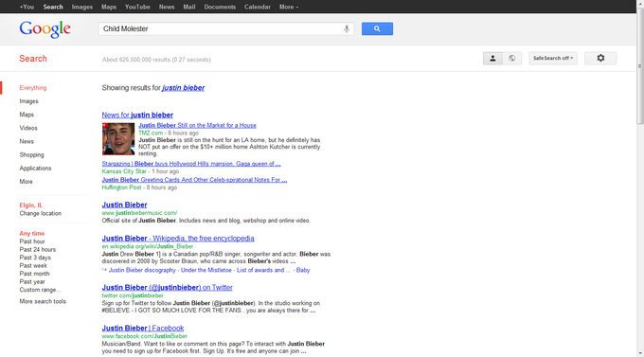The image size is (644, 357).
Task: Limit results to Past week
Action: [x=33, y=266]
